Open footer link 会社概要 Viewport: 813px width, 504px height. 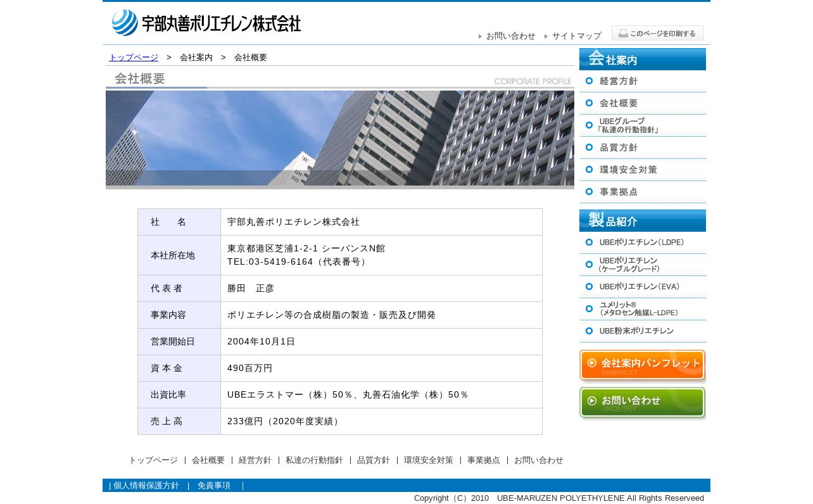(208, 460)
